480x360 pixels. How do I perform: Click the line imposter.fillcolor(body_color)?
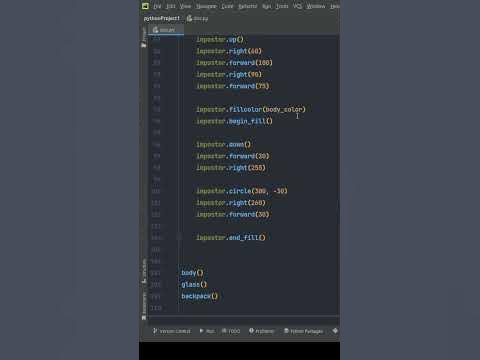point(251,109)
